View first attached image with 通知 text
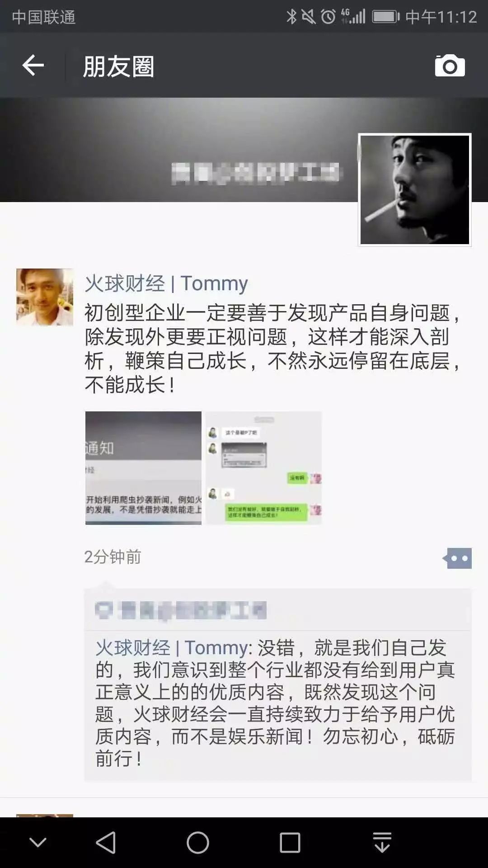 pos(143,468)
